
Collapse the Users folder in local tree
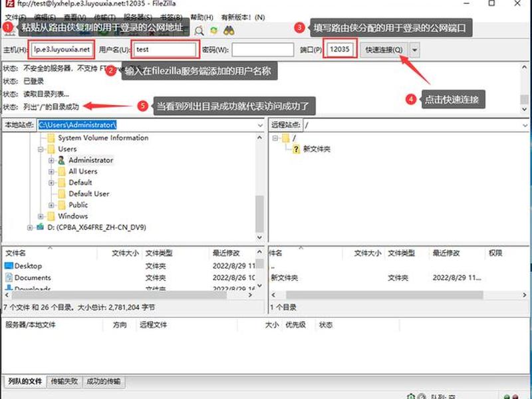[41, 149]
